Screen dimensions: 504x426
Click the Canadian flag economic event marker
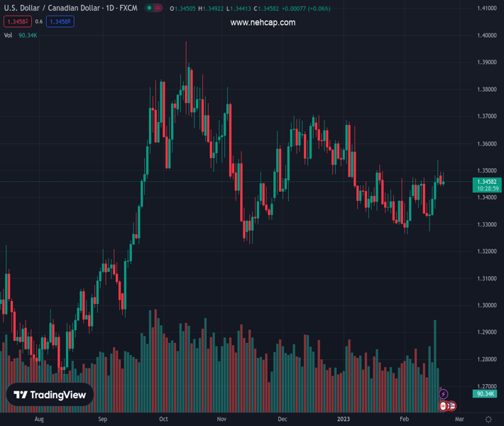(444, 406)
